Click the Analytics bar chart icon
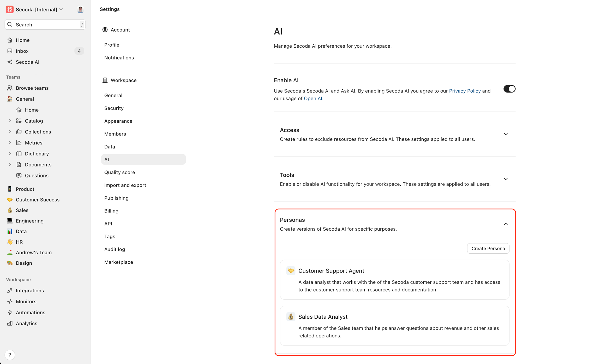The image size is (601, 364). click(x=10, y=323)
